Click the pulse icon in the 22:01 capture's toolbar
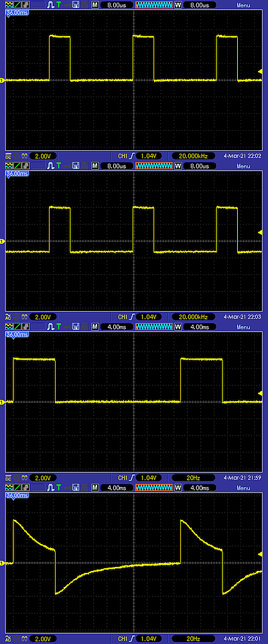The height and width of the screenshot is (644, 268). [x=50, y=488]
